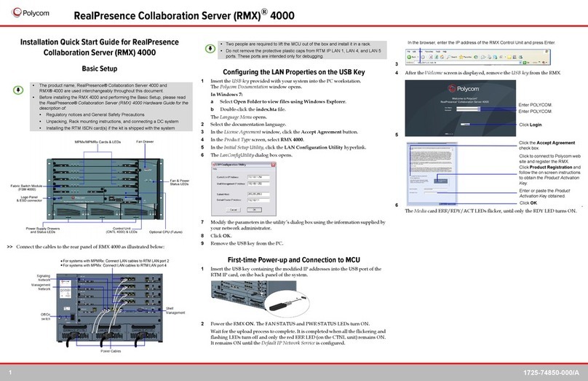
Task: Click the 'Optional CPU (Future)' label
Action: tap(166, 232)
